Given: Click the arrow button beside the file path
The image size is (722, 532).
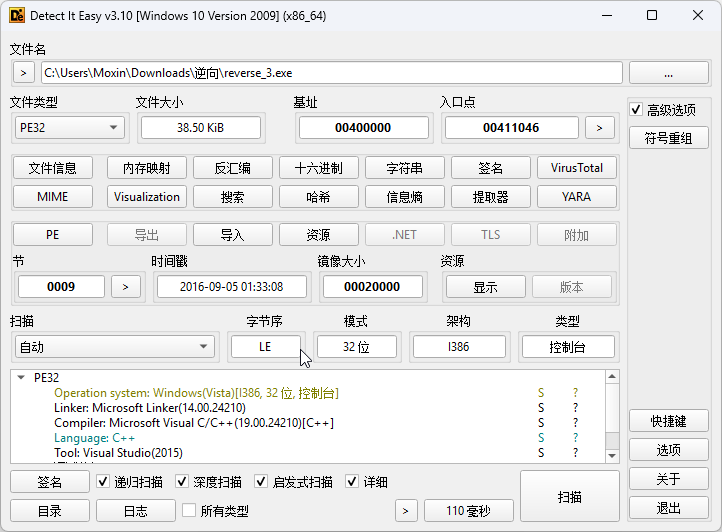Looking at the screenshot, I should (23, 73).
